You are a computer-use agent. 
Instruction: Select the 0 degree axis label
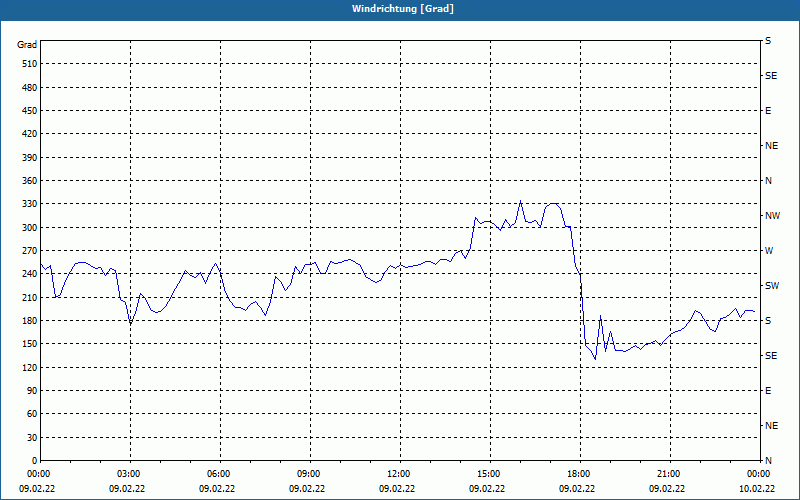coord(35,461)
